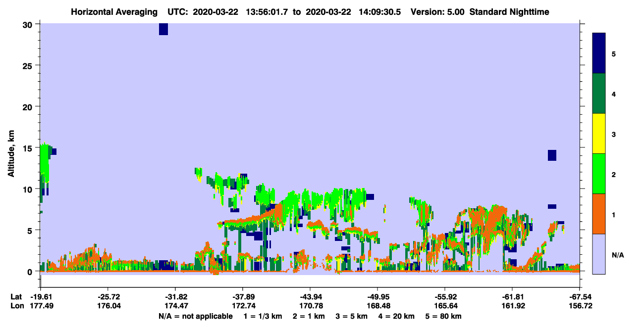Click the 'Lat' row label
The height and width of the screenshot is (330, 644).
[16, 297]
